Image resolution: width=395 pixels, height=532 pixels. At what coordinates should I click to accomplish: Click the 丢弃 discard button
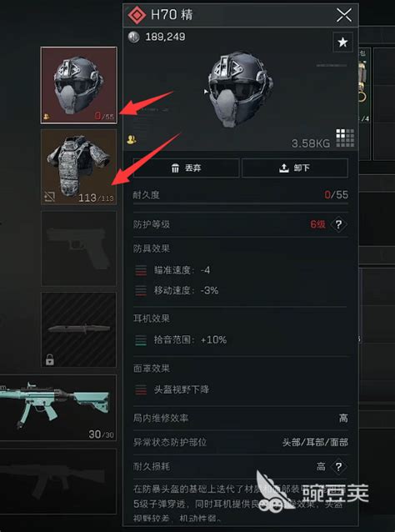click(187, 168)
